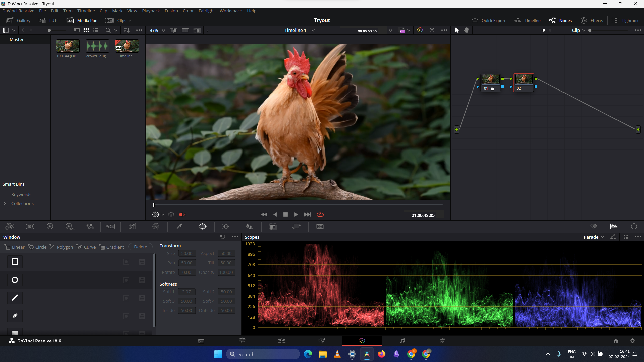Adjust the media pool thumbnail size slider

pos(49,31)
